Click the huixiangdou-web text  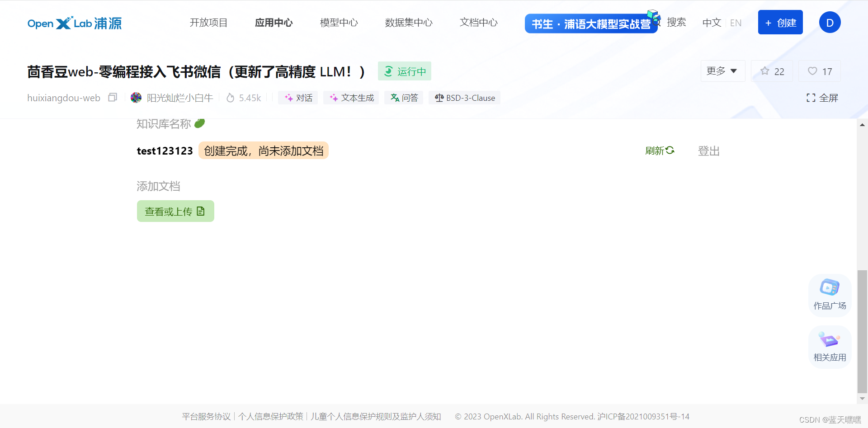[64, 98]
